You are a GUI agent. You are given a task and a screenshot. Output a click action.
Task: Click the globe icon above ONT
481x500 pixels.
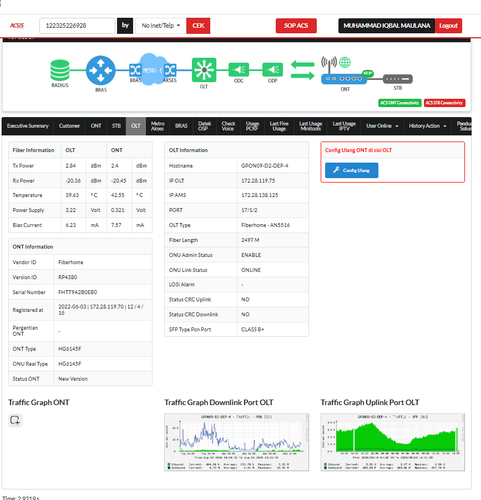click(x=345, y=62)
